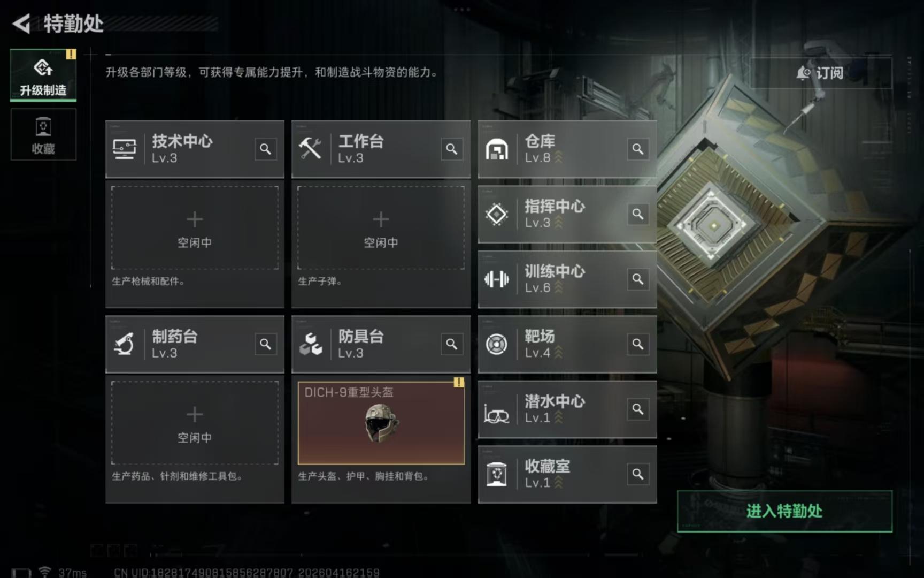Screen dimensions: 924x578
Task: Inspect 潜水中心 with magnifier icon
Action: tap(637, 409)
